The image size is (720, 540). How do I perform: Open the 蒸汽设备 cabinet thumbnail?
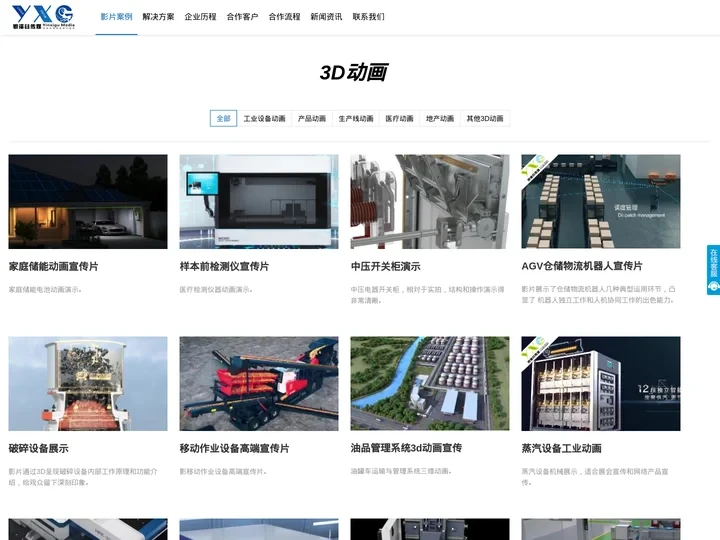coord(601,384)
